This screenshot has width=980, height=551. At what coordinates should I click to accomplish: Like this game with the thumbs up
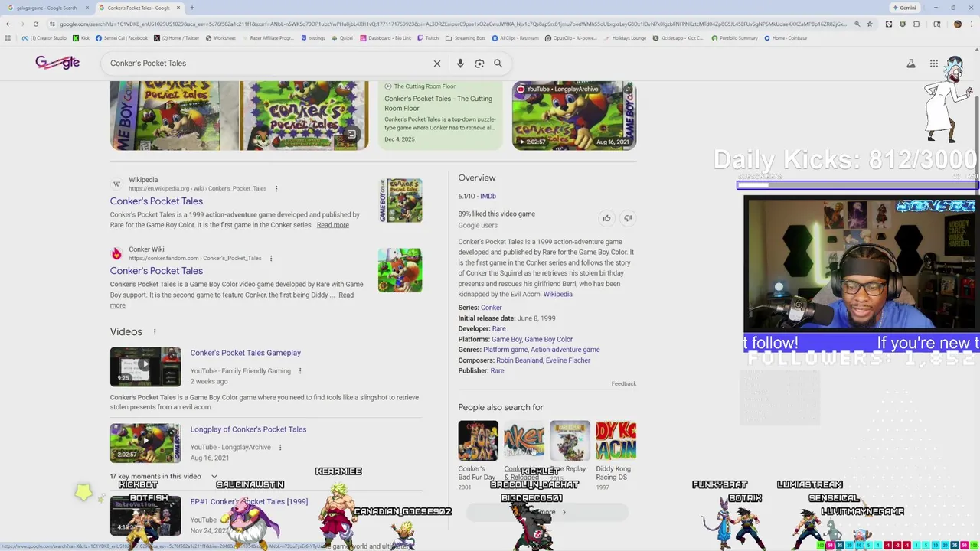coord(606,218)
